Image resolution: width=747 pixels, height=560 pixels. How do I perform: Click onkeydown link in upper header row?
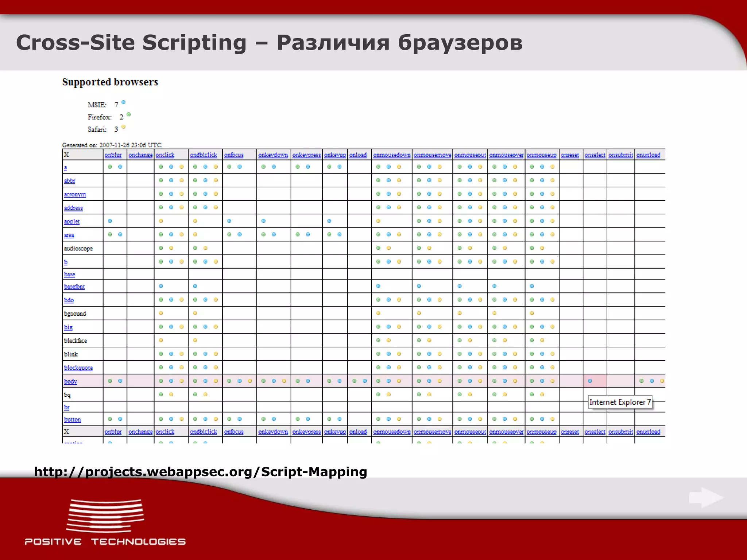pyautogui.click(x=273, y=155)
